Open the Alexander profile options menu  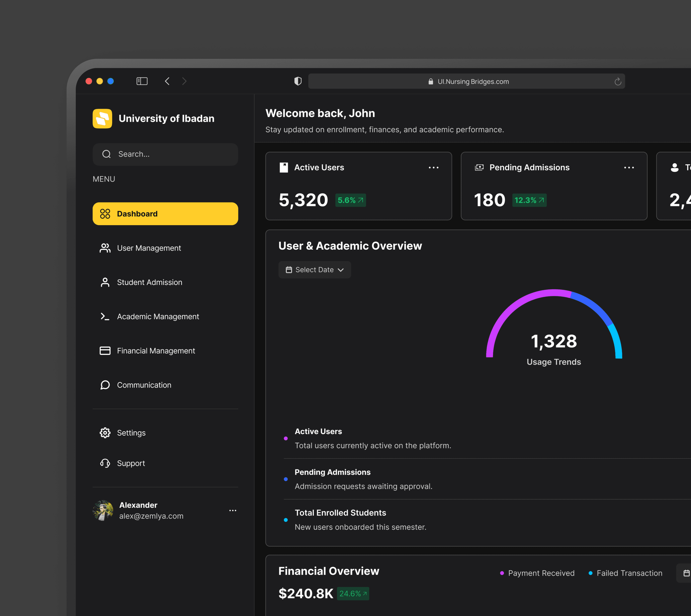click(x=233, y=510)
